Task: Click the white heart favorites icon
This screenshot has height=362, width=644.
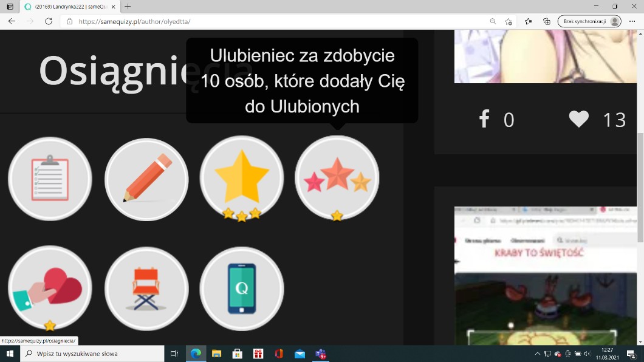Action: click(x=578, y=119)
